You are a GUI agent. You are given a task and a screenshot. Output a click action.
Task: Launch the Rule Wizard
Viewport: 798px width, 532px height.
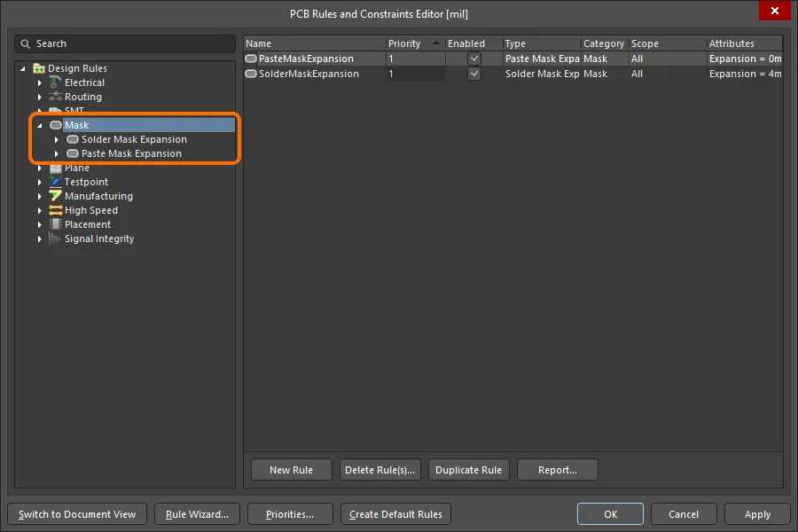point(197,514)
